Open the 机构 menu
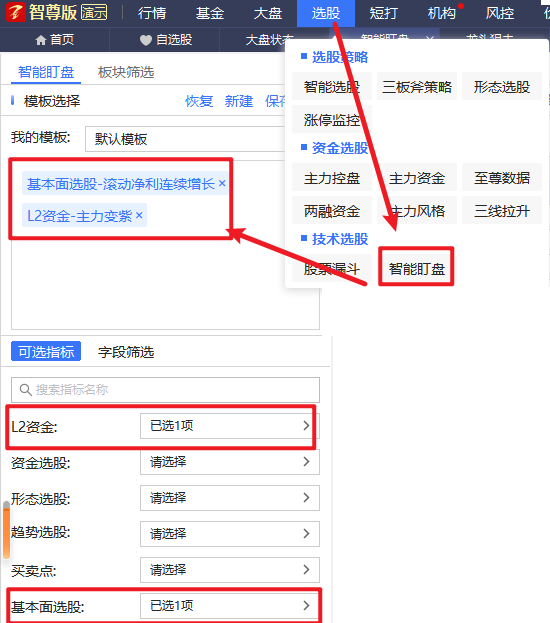The width and height of the screenshot is (550, 623). (x=442, y=13)
